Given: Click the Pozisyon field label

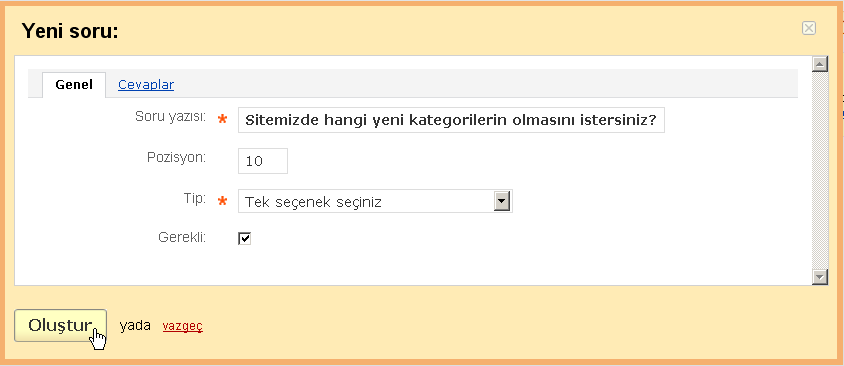Looking at the screenshot, I should [x=177, y=158].
